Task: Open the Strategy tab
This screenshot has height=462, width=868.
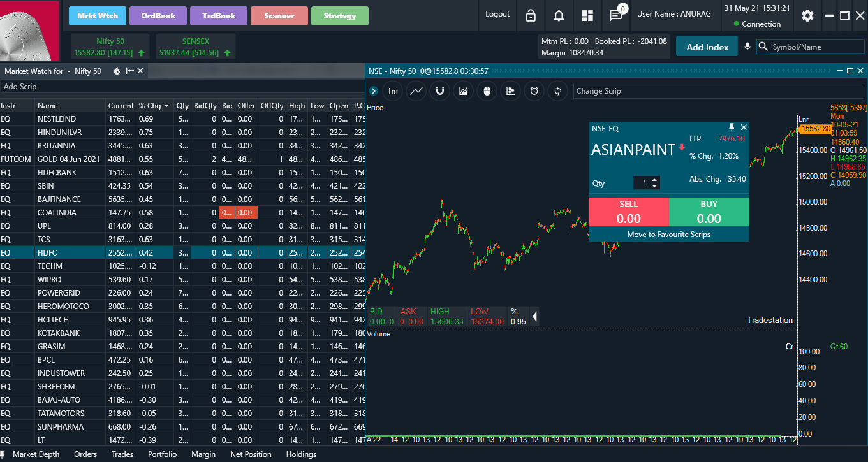Action: click(x=340, y=16)
